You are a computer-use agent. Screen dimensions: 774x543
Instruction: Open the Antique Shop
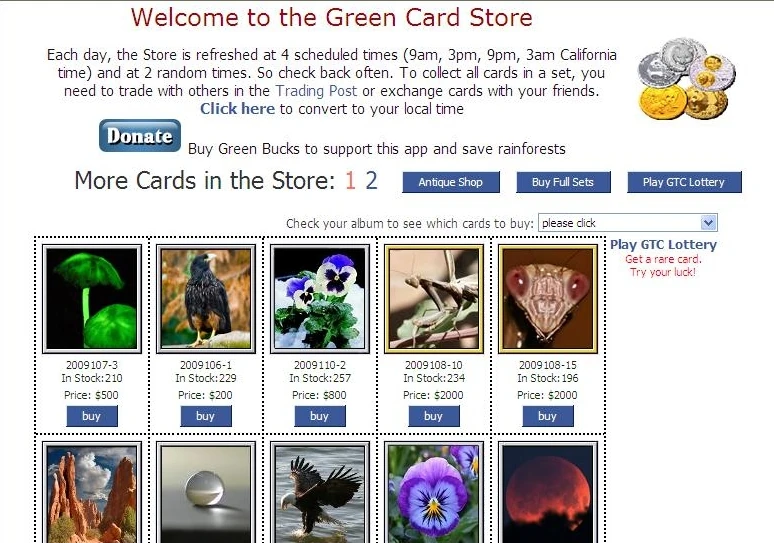[x=451, y=182]
